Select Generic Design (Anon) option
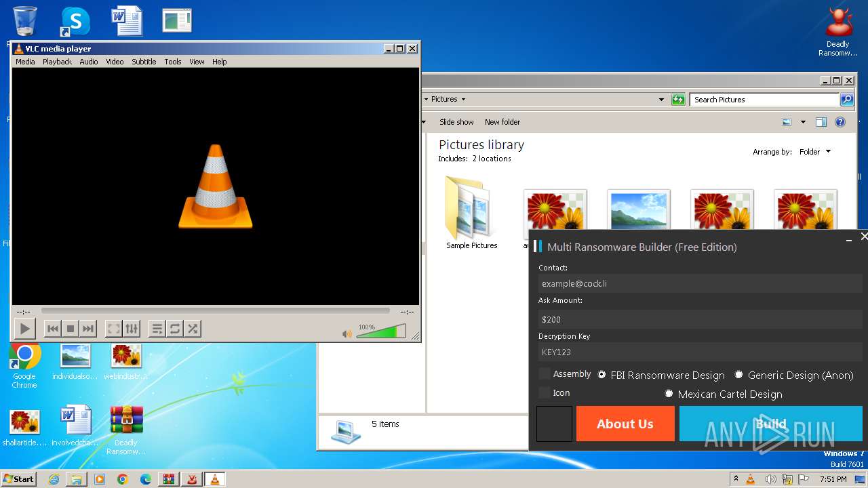The image size is (868, 488). coord(738,375)
